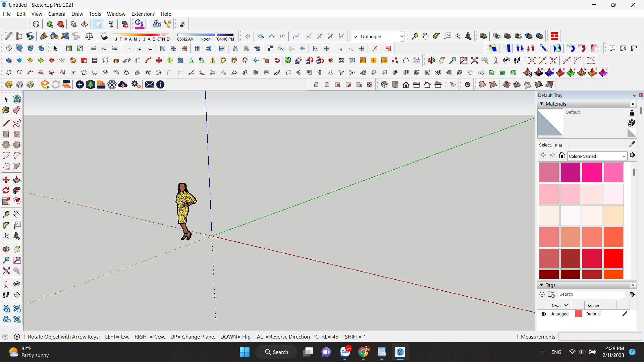Open the View menu

tap(37, 14)
